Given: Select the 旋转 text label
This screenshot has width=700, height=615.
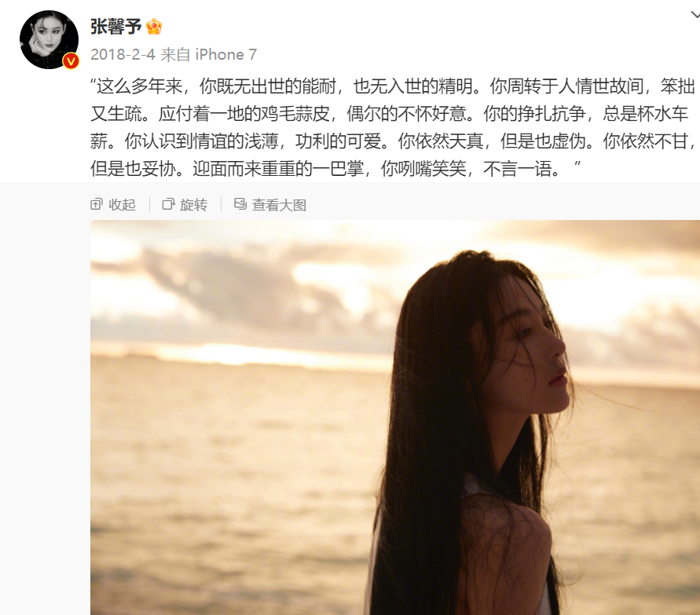Looking at the screenshot, I should coord(194,205).
